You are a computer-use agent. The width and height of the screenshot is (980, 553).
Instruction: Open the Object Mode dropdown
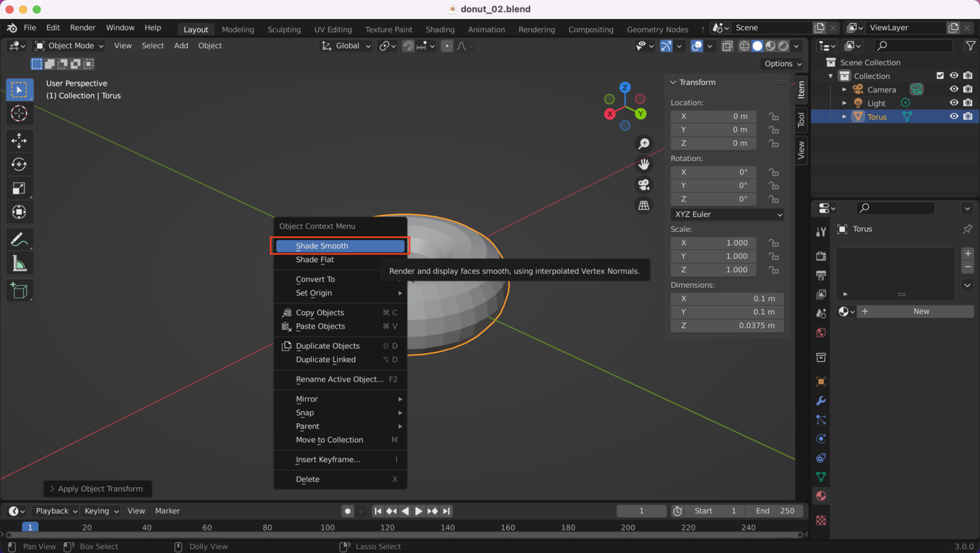tap(69, 46)
